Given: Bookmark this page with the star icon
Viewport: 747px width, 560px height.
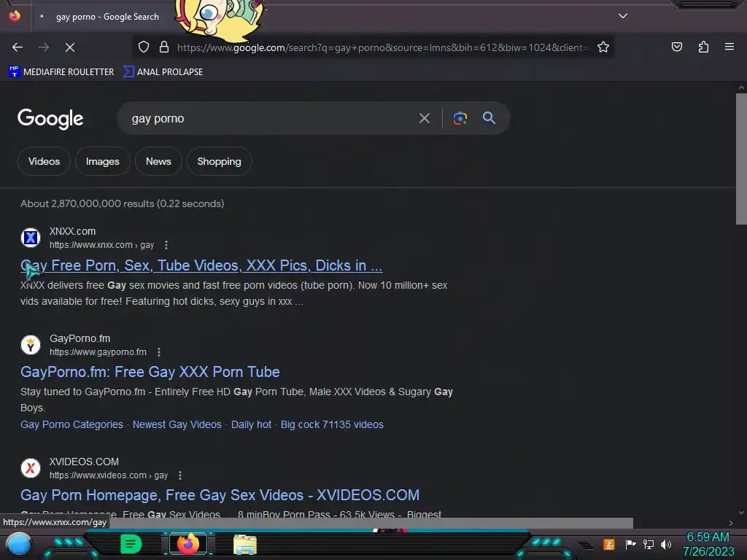Looking at the screenshot, I should (x=603, y=47).
